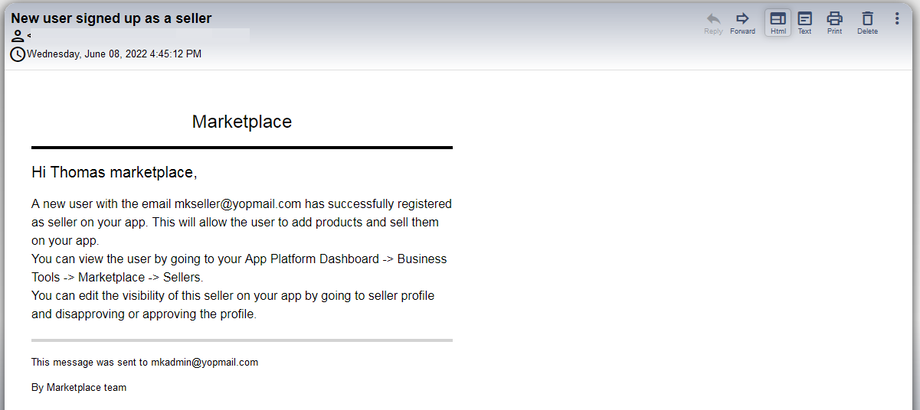Click the clock icon beside the date
Viewport: 920px width, 410px height.
pos(18,54)
